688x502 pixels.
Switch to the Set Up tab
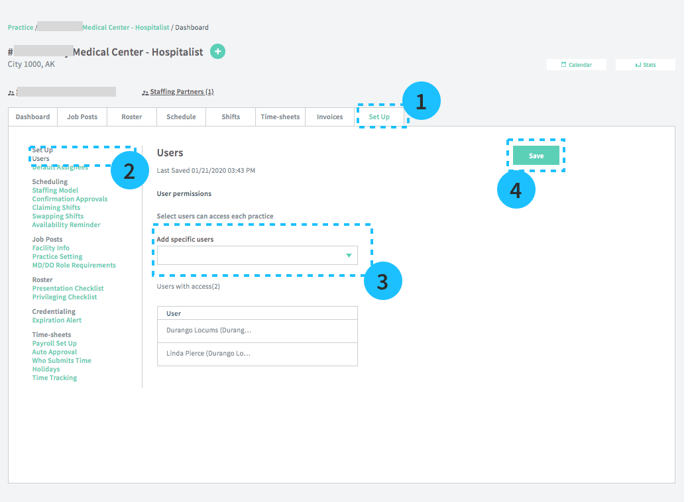click(379, 117)
